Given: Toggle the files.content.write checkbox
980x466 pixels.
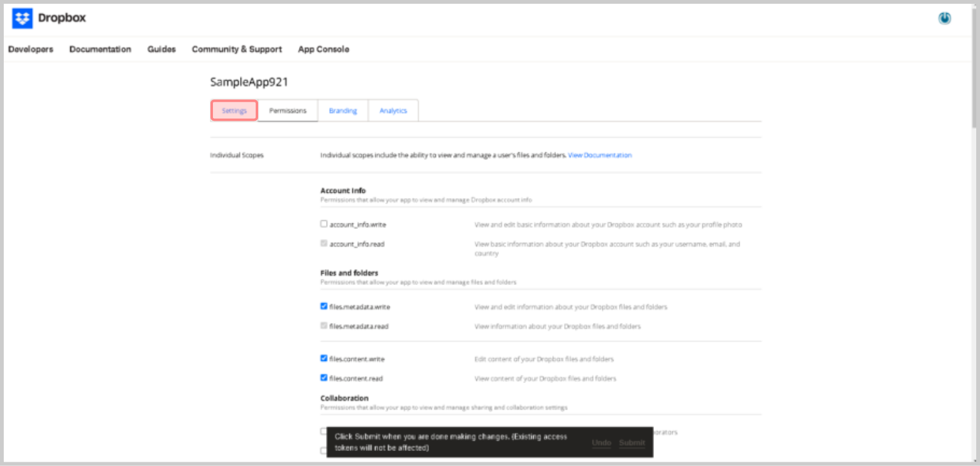Looking at the screenshot, I should (x=324, y=358).
